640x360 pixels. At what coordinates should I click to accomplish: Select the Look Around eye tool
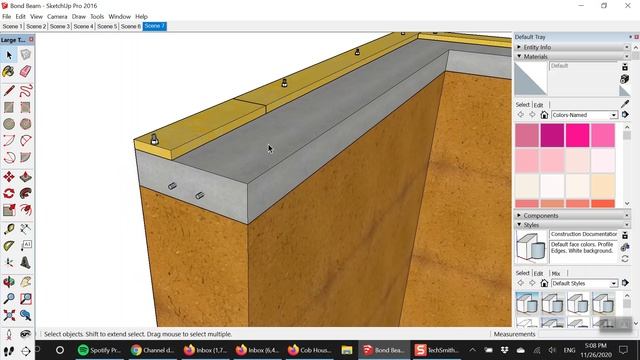25,334
